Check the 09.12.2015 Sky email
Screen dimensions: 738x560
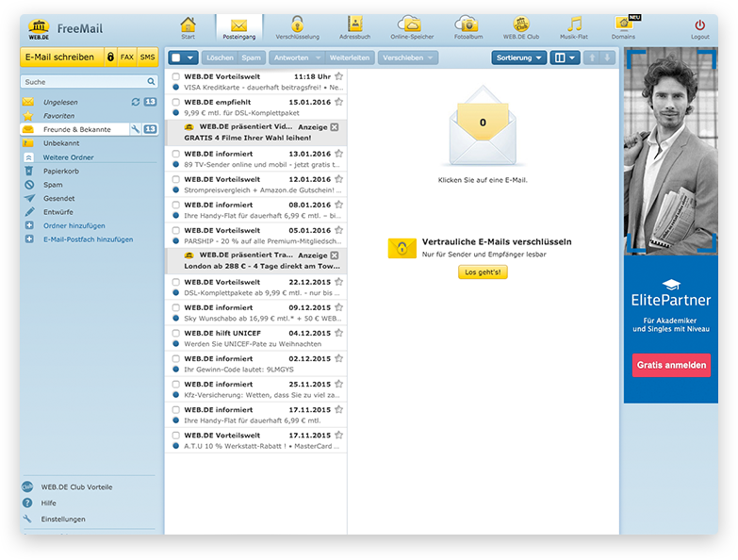[x=175, y=307]
